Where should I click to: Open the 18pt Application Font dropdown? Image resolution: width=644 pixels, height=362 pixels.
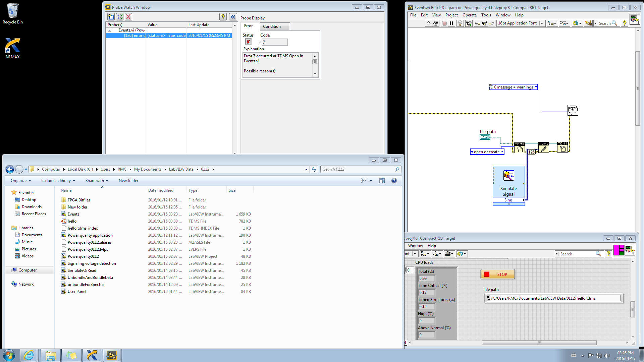tap(521, 23)
